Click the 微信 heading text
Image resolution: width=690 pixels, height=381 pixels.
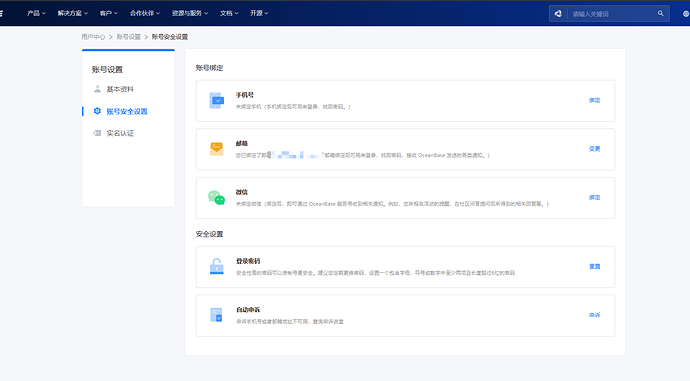point(242,192)
